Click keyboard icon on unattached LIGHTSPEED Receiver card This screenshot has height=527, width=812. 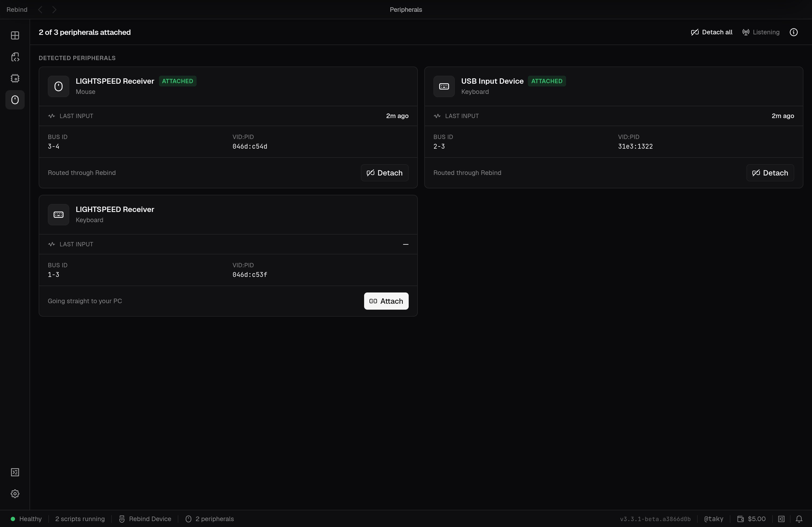[x=58, y=215]
